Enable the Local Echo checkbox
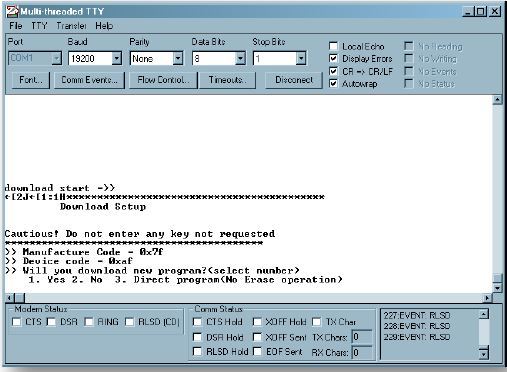Screen dimensions: 507x372 pos(333,46)
